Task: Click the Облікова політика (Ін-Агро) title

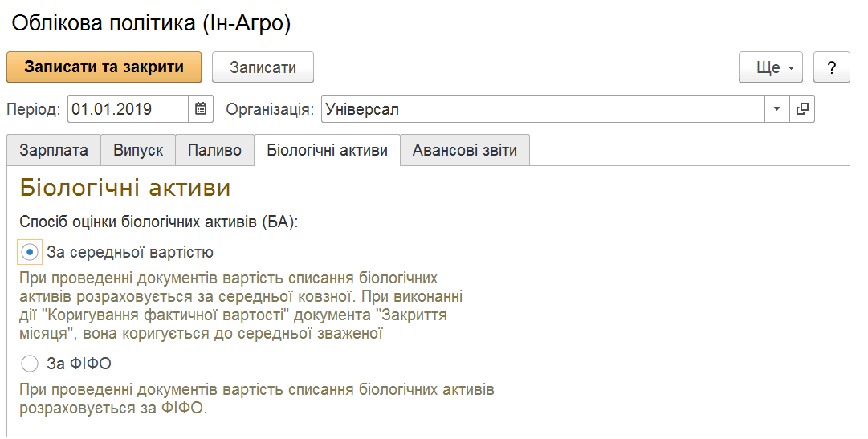Action: pos(151,23)
